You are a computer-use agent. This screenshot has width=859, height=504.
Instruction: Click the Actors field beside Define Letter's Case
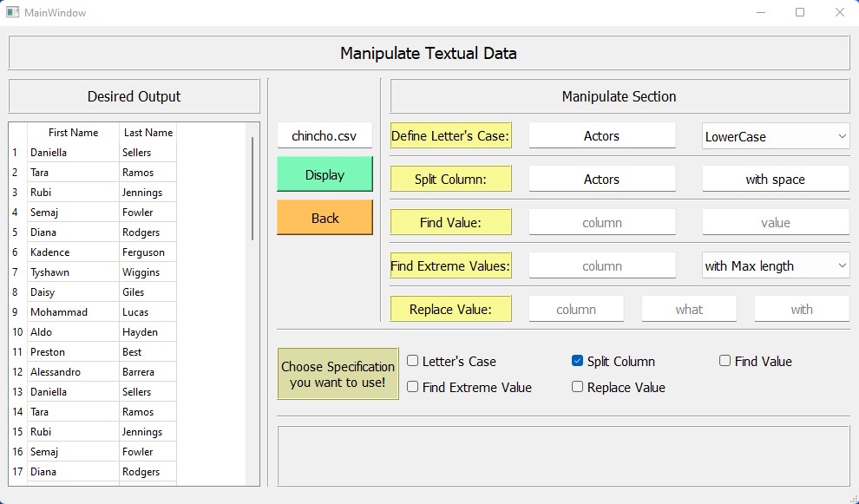pos(602,135)
